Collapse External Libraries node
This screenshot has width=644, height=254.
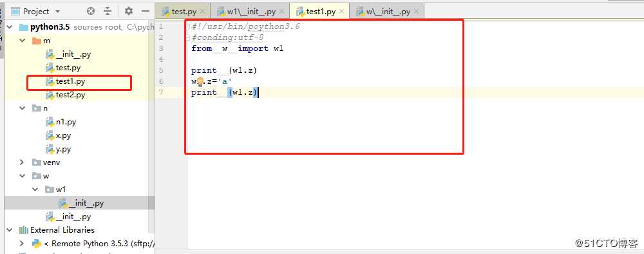10,230
